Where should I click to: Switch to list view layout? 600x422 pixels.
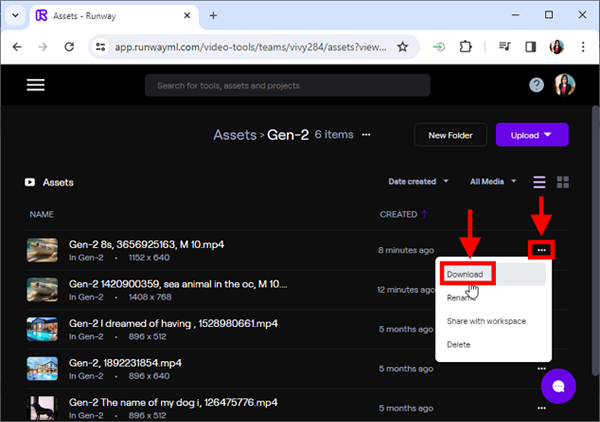(539, 182)
